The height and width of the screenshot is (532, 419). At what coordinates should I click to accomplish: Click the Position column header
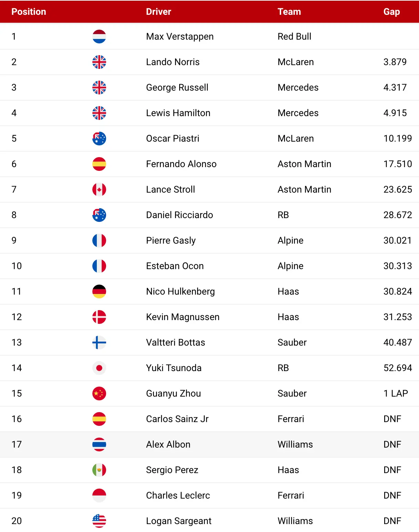[x=29, y=12]
